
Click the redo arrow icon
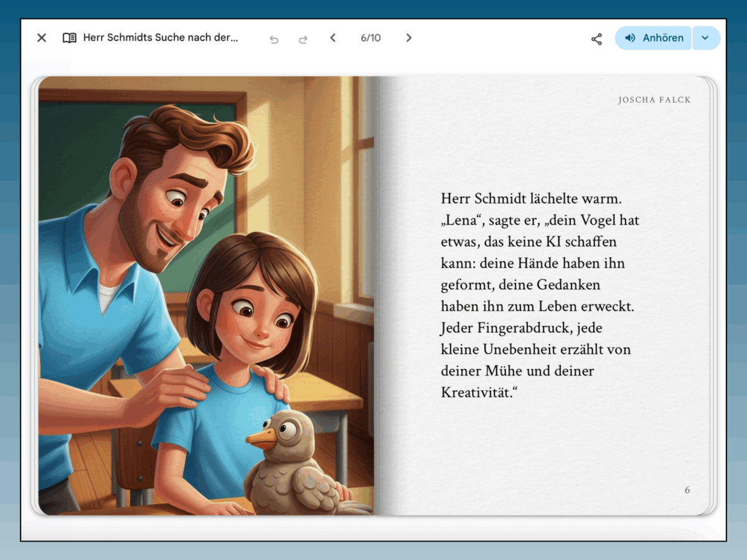[303, 39]
